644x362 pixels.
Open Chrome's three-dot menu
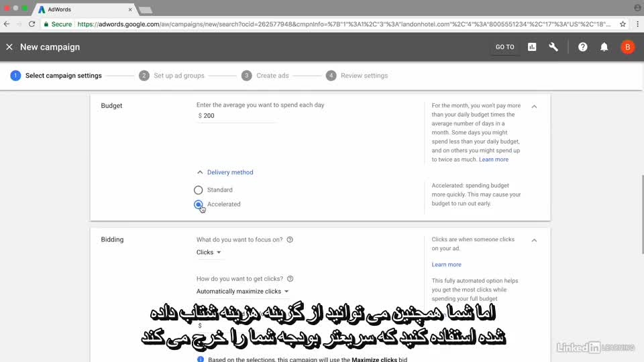(x=637, y=24)
